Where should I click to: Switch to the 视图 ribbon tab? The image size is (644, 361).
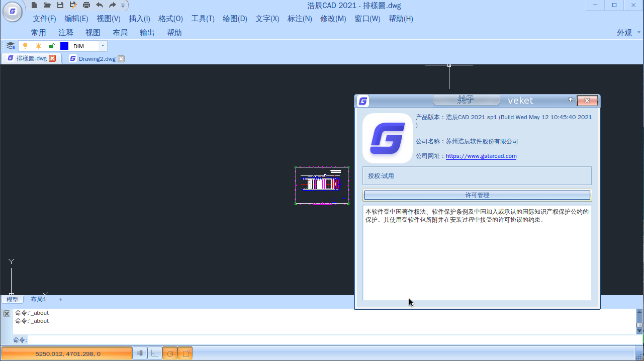tap(93, 33)
